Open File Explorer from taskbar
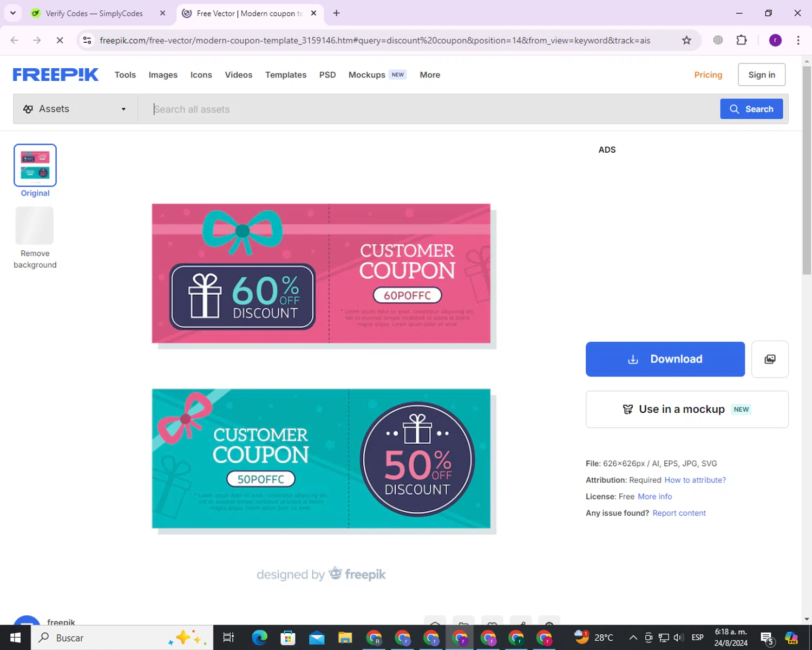Image resolution: width=812 pixels, height=650 pixels. [345, 638]
